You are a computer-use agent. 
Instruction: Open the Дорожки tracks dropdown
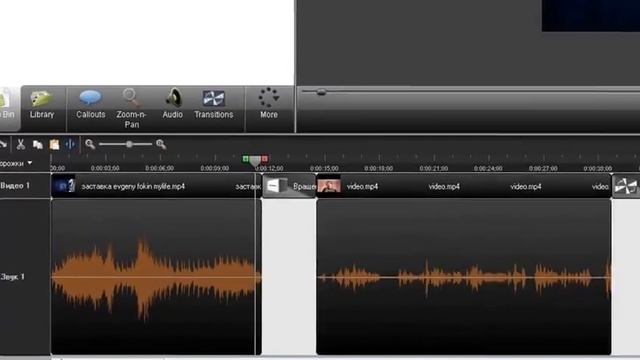(x=16, y=163)
